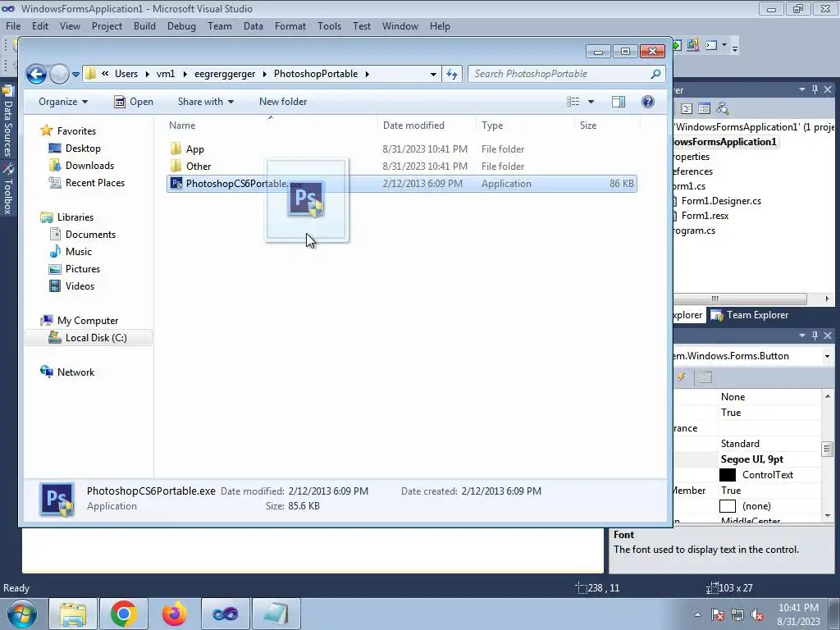Expand the view options arrow
The width and height of the screenshot is (840, 630).
591,102
